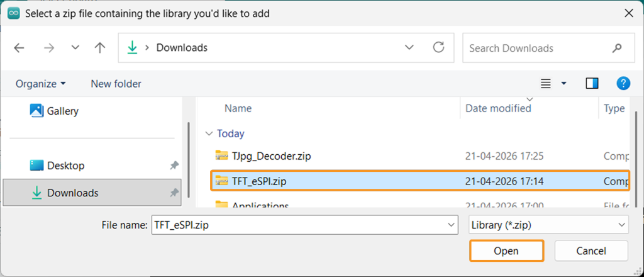Select Downloads in the navigation pane
This screenshot has height=277, width=644.
tap(92, 193)
